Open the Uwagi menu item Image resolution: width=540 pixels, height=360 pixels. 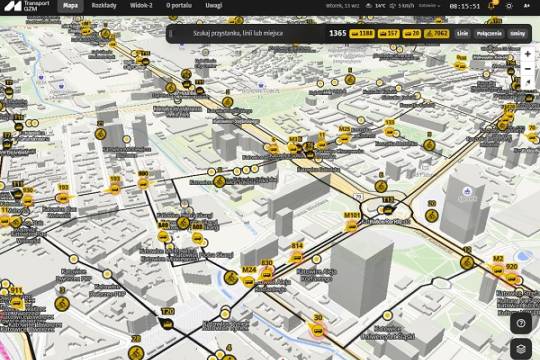(x=214, y=6)
